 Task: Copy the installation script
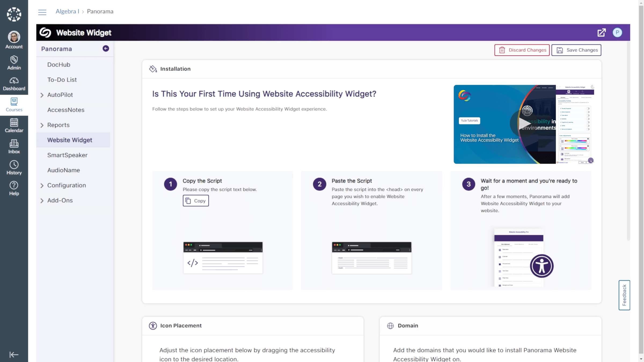196,201
